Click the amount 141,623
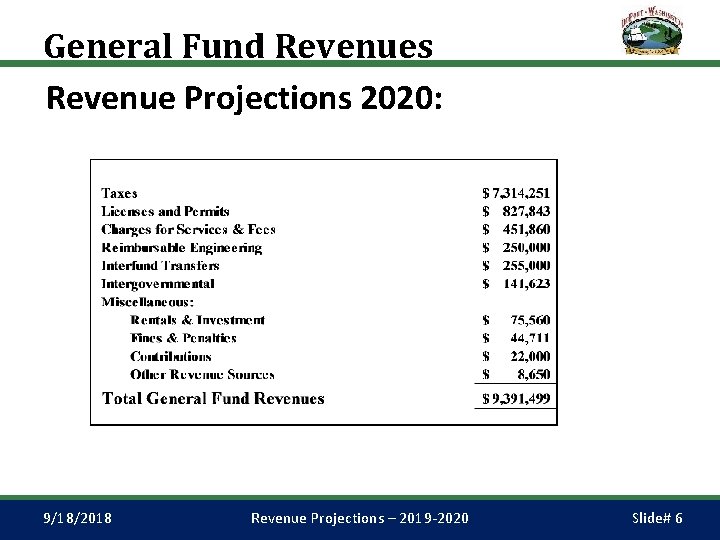The width and height of the screenshot is (720, 540). pos(527,284)
